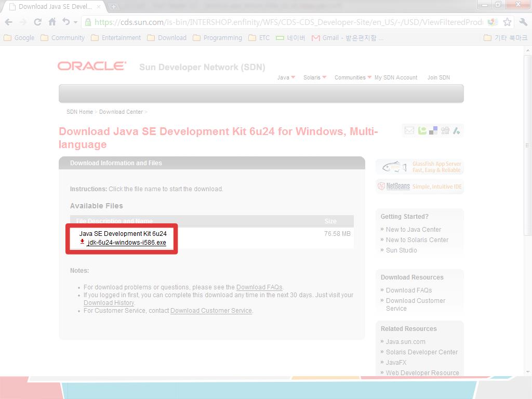
Task: Open Solaris Developer Center link
Action: click(422, 352)
